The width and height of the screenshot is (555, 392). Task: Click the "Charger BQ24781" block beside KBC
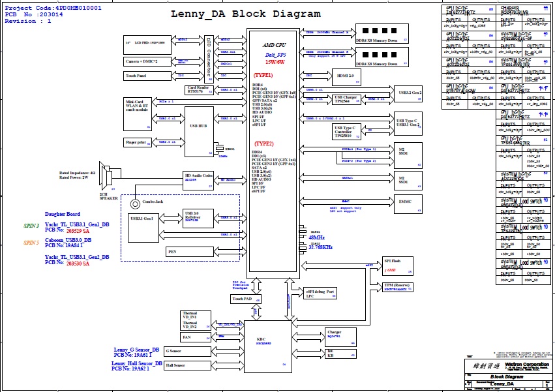(340, 337)
